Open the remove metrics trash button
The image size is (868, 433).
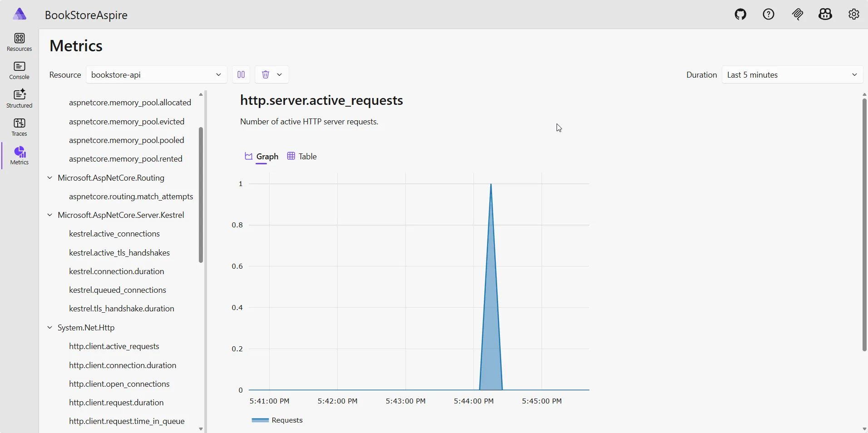[266, 74]
